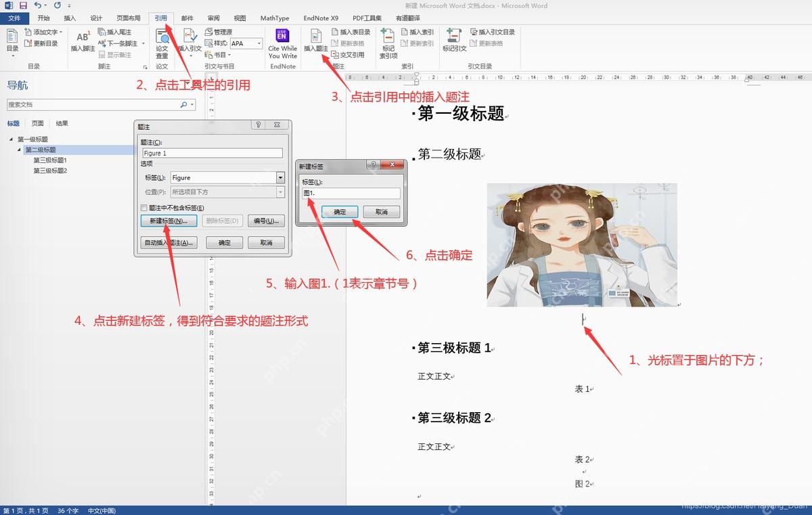The width and height of the screenshot is (812, 515).
Task: Click 交叉引用 cross-reference
Action: point(348,55)
